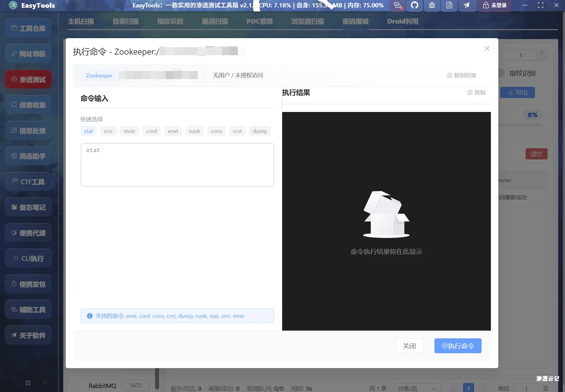
Task: Open the 20条/页 page size dropdown
Action: point(417,388)
